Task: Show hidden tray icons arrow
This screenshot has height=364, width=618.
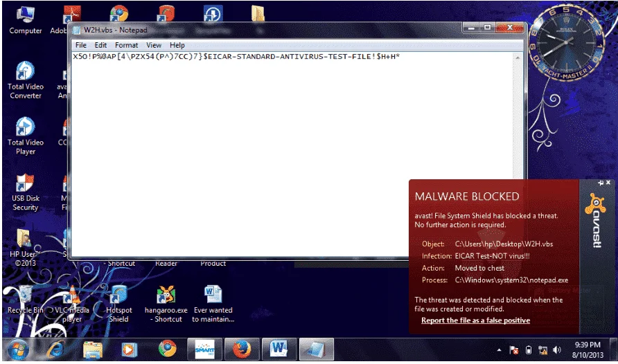Action: [x=499, y=350]
